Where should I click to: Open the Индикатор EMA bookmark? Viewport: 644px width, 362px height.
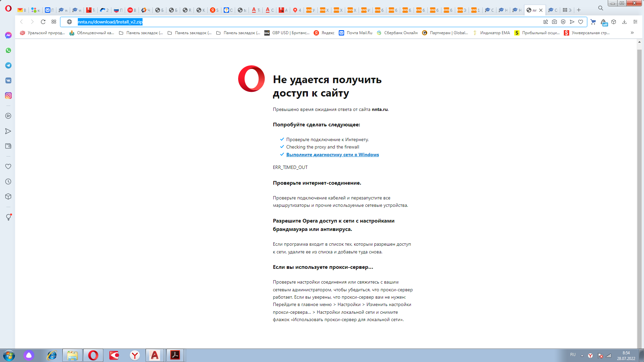click(491, 33)
